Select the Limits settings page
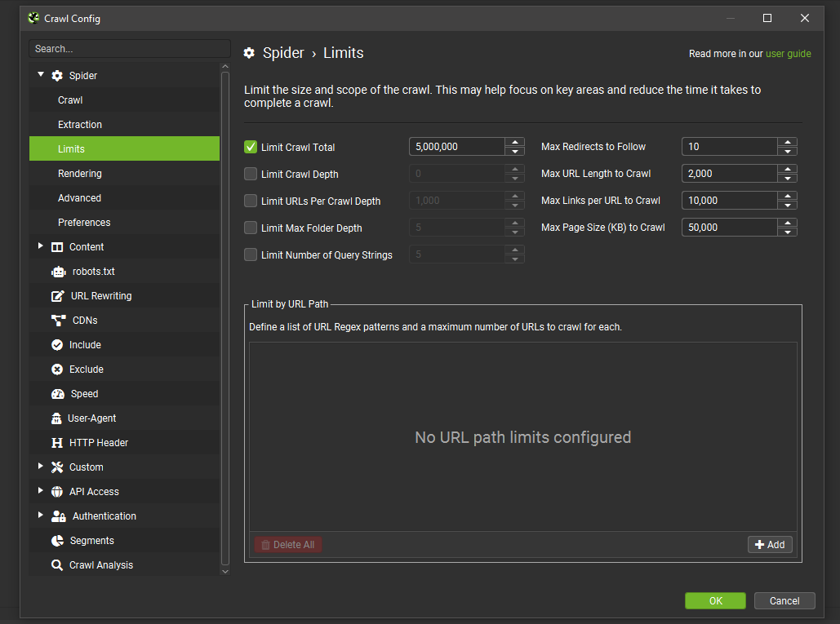 coord(124,148)
